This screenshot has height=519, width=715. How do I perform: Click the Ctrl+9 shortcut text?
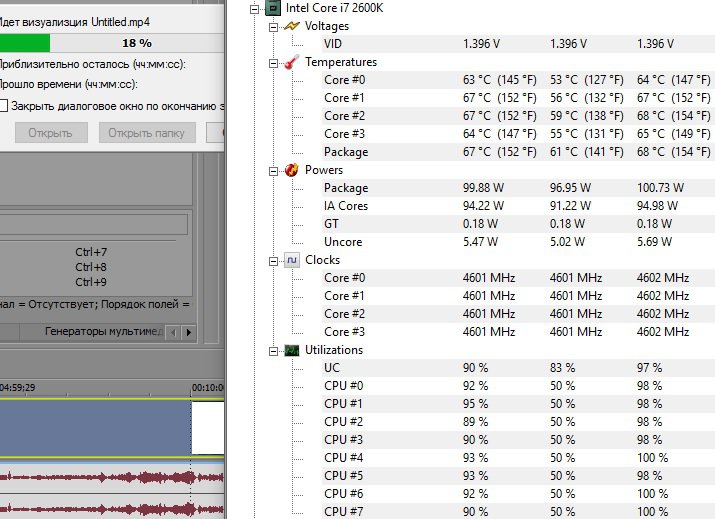pyautogui.click(x=91, y=282)
